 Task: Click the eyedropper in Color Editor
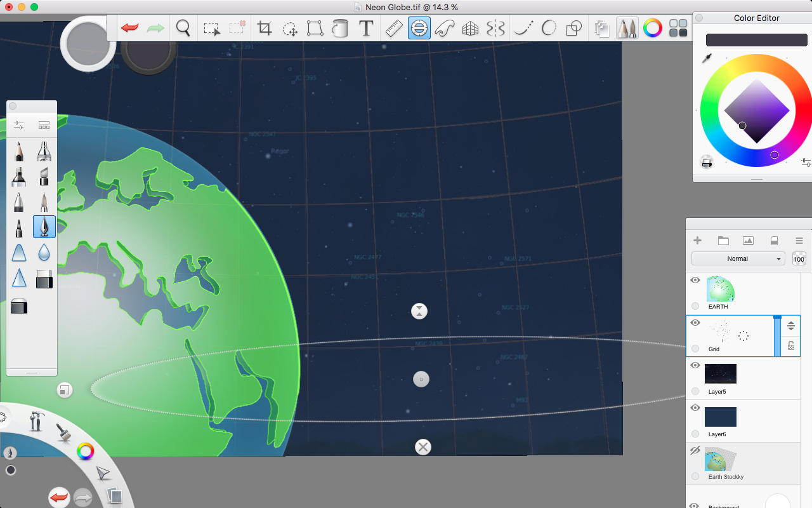(707, 59)
